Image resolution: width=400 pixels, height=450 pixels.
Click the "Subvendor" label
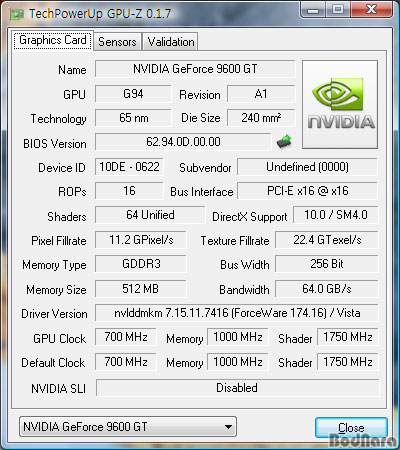205,168
